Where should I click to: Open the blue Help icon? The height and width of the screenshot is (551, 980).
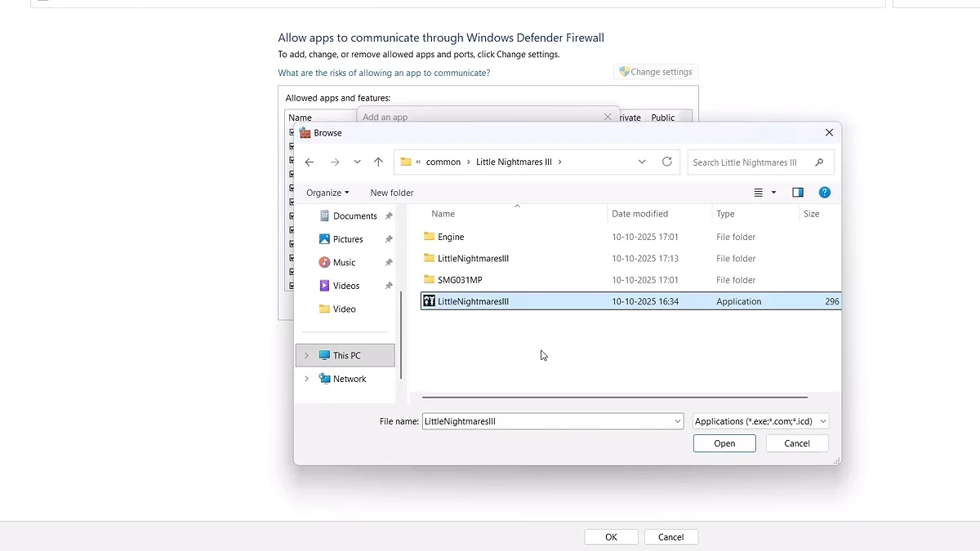825,193
